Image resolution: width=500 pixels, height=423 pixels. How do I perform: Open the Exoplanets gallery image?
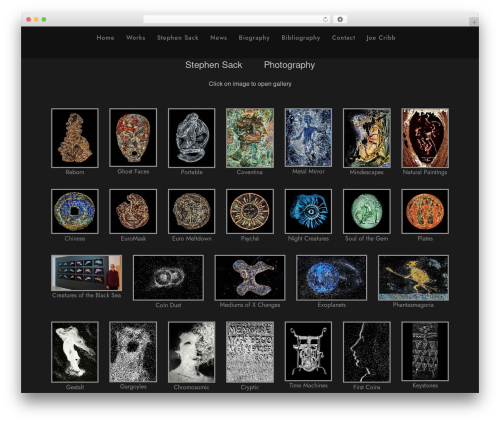pos(332,278)
